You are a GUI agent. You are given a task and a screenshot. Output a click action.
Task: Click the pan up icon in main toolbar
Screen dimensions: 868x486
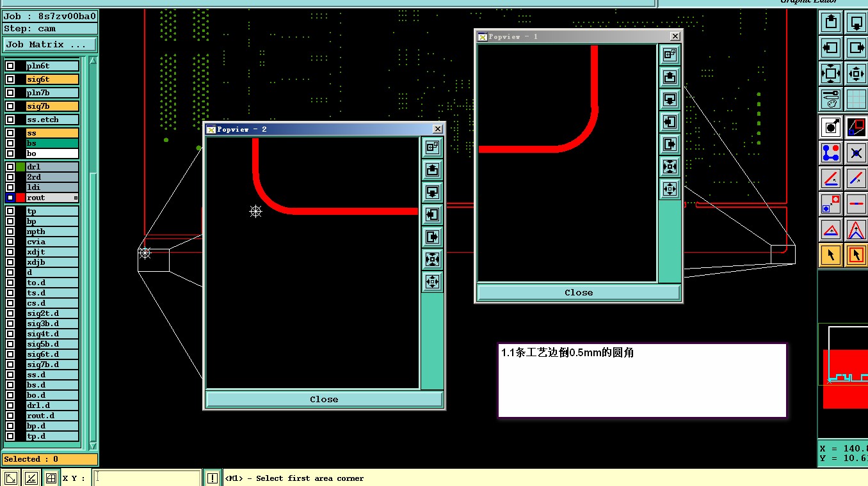pos(831,22)
